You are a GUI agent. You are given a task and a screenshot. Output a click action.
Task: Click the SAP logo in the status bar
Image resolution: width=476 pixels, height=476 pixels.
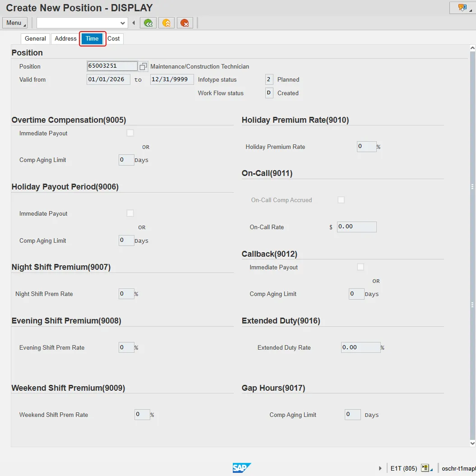[x=241, y=468]
